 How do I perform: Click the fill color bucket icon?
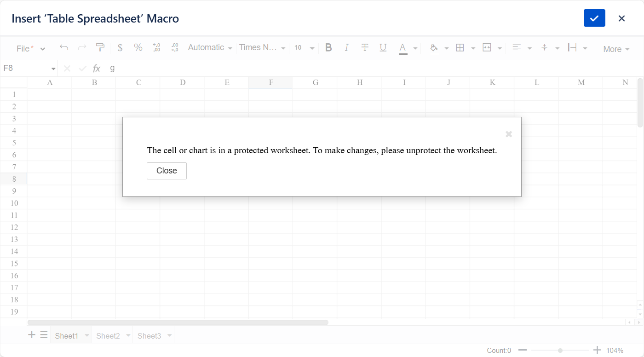433,47
